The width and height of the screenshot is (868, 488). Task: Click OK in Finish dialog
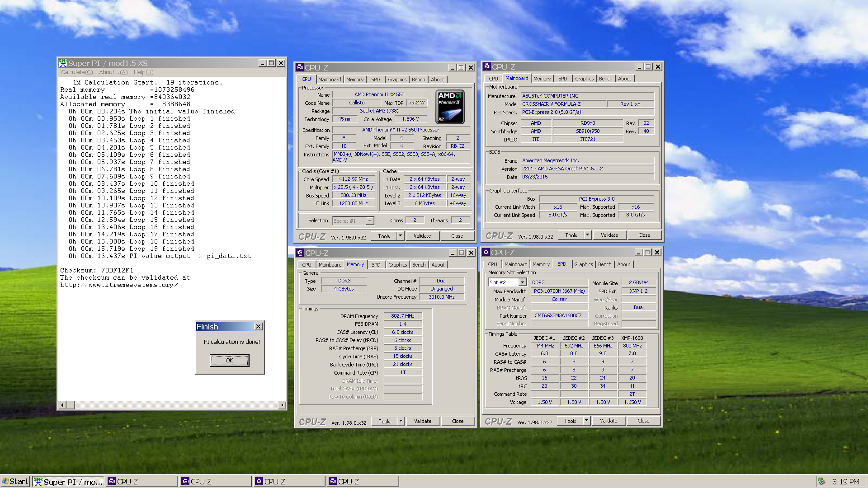point(229,360)
